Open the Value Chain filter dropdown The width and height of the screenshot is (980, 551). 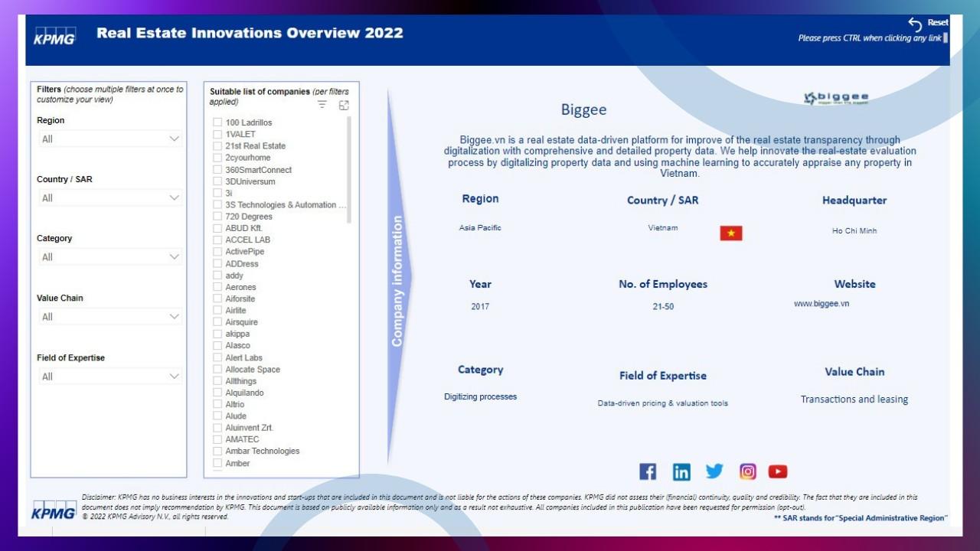tap(110, 317)
